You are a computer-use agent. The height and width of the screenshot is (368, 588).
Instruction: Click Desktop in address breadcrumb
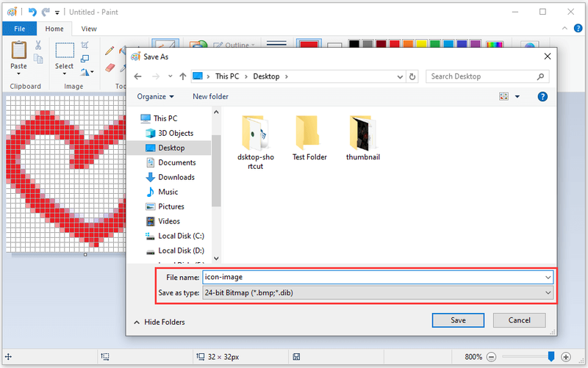[x=266, y=76]
